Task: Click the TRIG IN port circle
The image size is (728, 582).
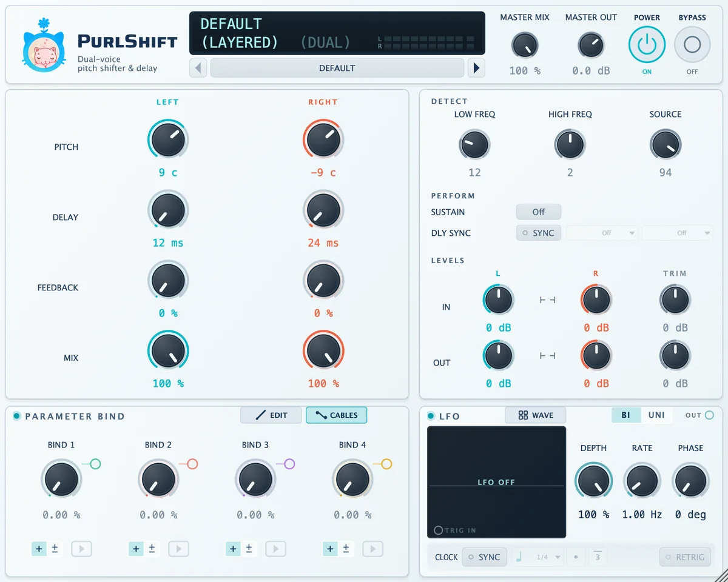Action: (439, 530)
